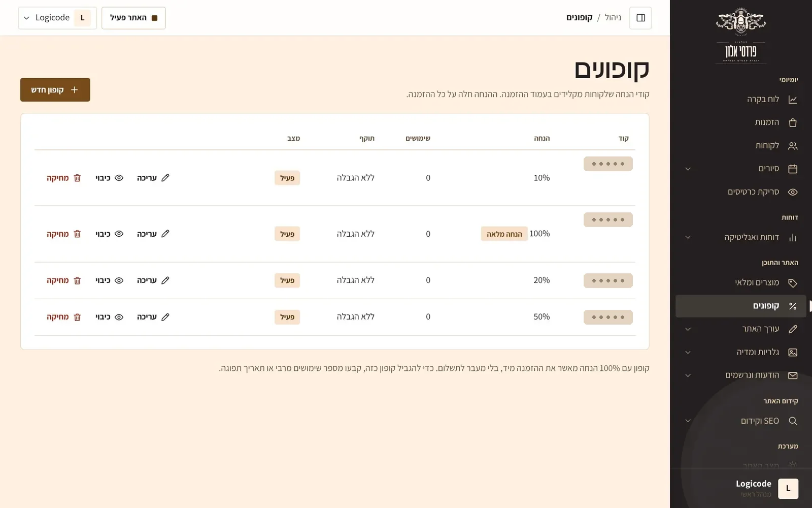This screenshot has height=508, width=812.
Task: Click the פרדסי אלון logo
Action: [741, 35]
